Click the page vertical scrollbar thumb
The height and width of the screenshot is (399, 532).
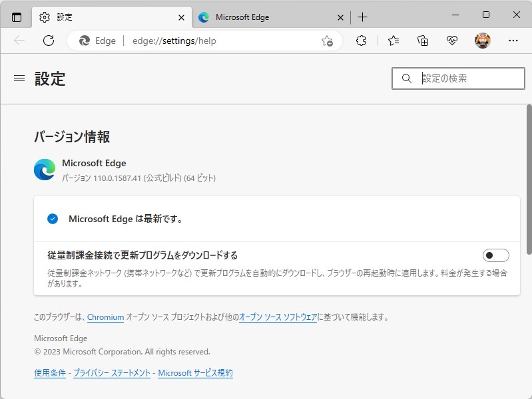pos(529,180)
